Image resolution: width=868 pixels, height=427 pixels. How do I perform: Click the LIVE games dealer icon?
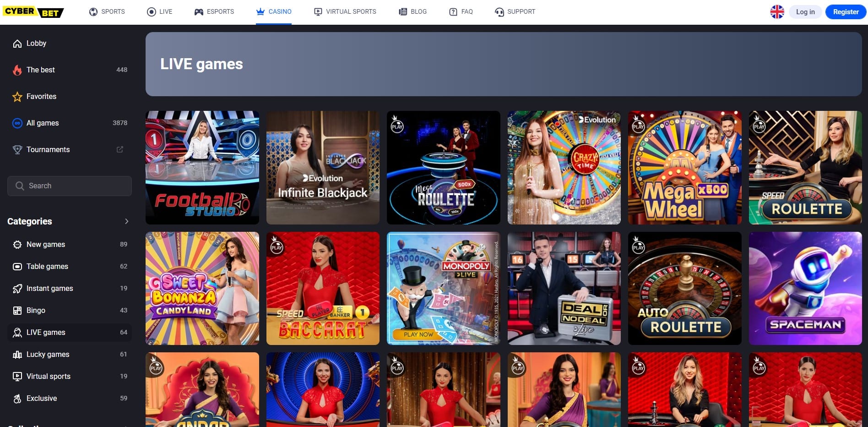pyautogui.click(x=17, y=333)
